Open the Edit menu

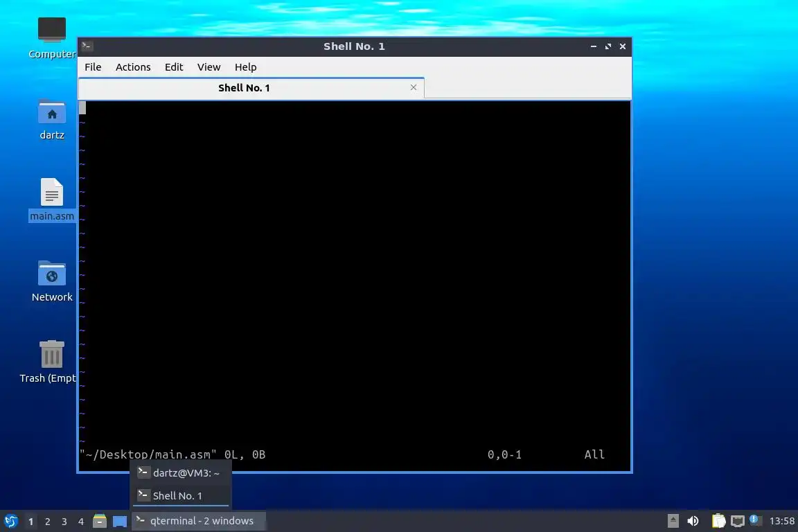(174, 67)
